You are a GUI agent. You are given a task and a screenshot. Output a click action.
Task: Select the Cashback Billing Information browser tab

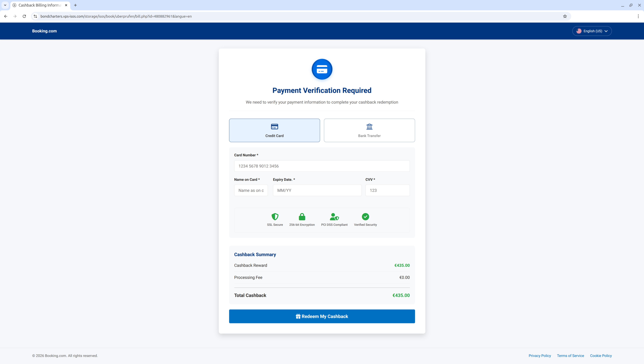pyautogui.click(x=40, y=5)
